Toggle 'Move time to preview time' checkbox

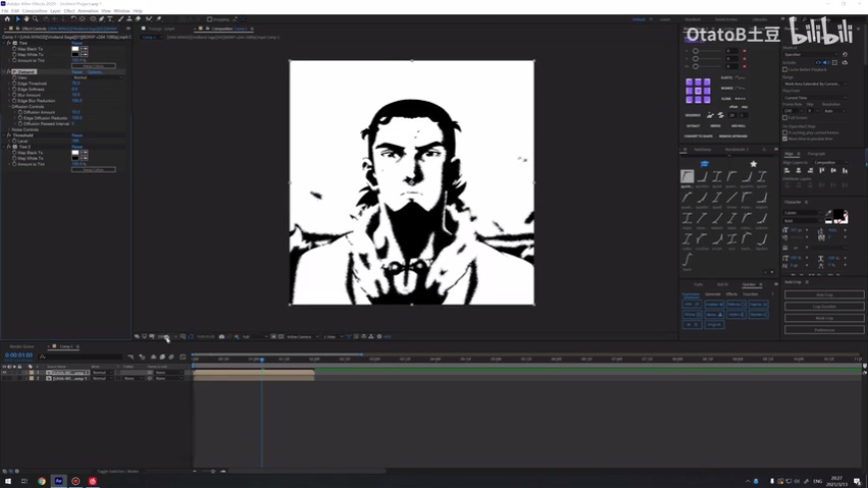(x=785, y=139)
